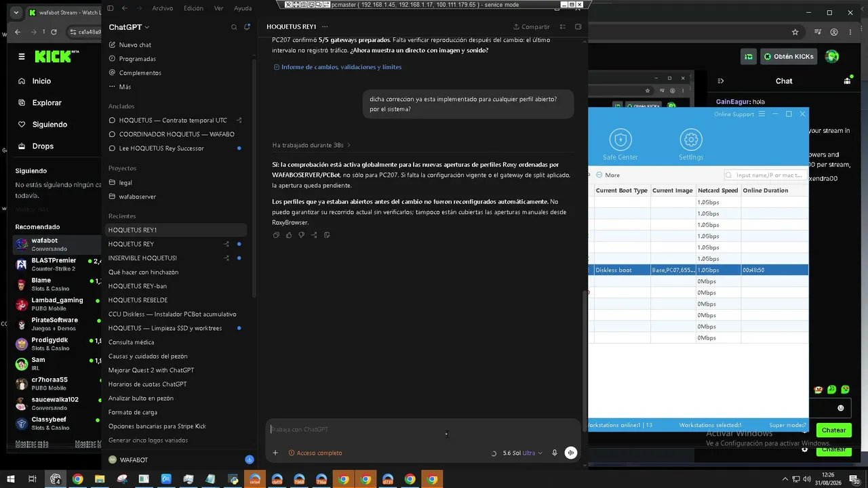Click the 'Trabaja con ChatGPT' message field
This screenshot has height=488, width=868.
(x=423, y=429)
